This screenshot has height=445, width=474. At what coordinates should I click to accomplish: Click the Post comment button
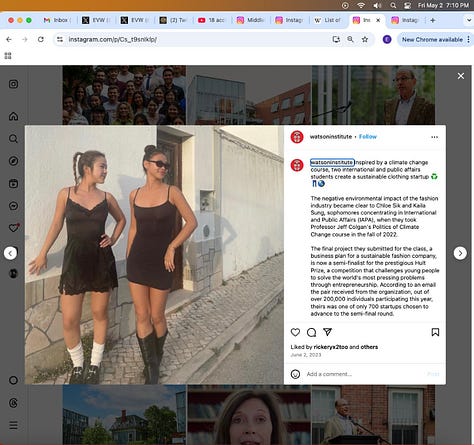(433, 374)
